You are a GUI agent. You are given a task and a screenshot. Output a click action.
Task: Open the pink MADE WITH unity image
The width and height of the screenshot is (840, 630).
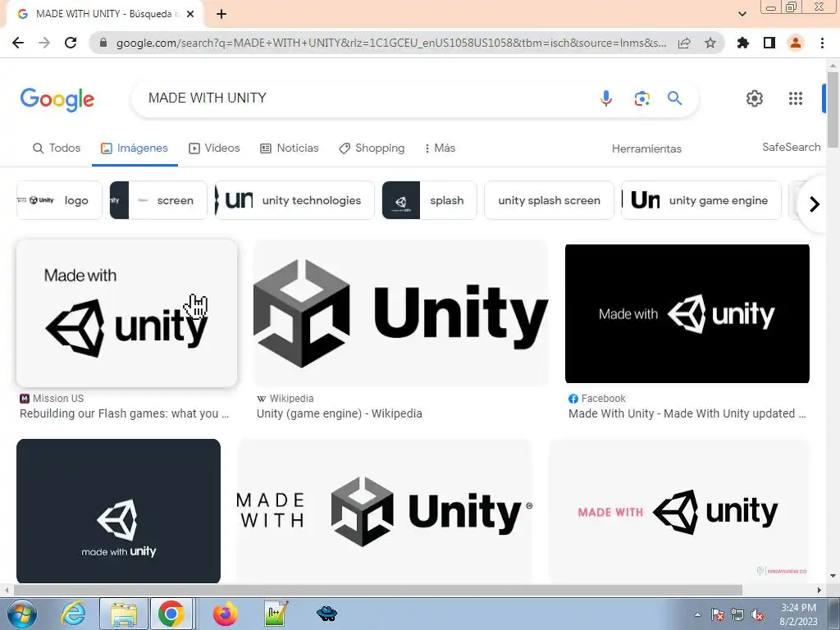[x=678, y=511]
